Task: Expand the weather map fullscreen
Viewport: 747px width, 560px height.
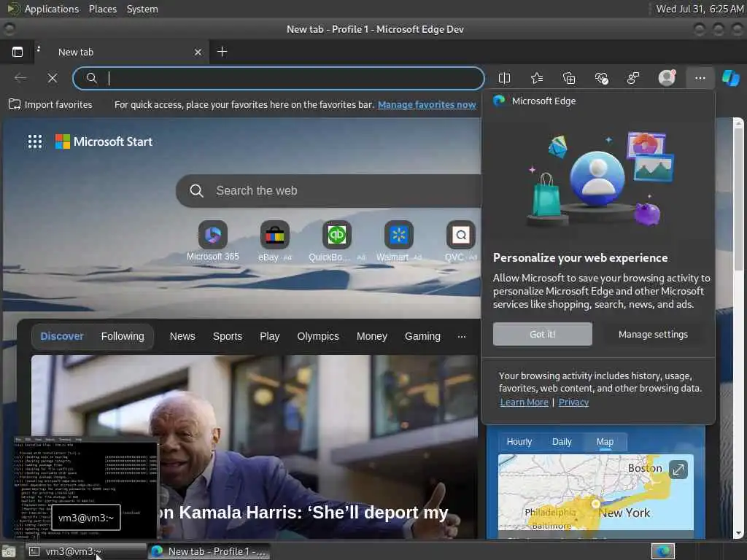Action: tap(678, 470)
